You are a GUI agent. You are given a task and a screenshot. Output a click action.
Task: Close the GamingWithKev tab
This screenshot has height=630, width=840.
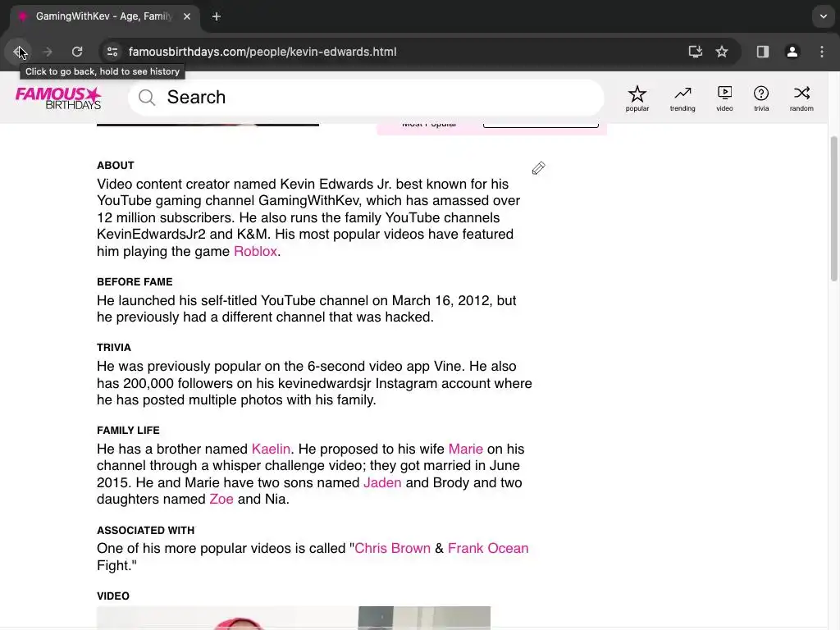187,16
